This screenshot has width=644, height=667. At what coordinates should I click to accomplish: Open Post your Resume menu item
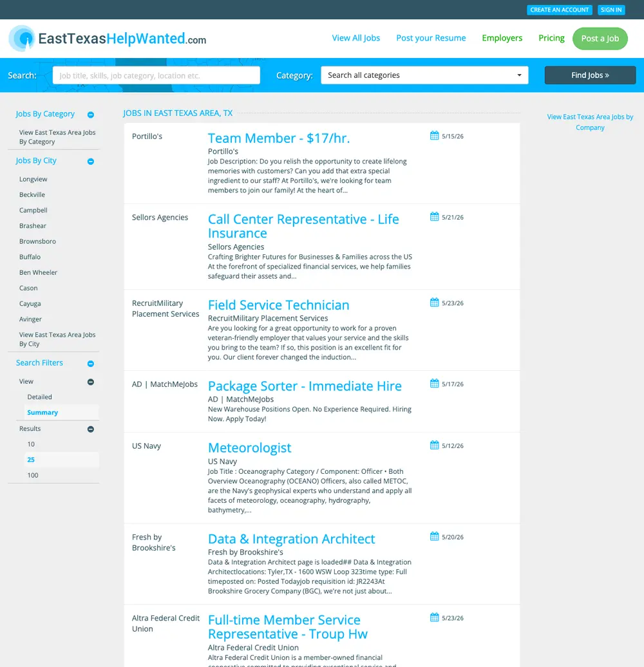(x=431, y=38)
